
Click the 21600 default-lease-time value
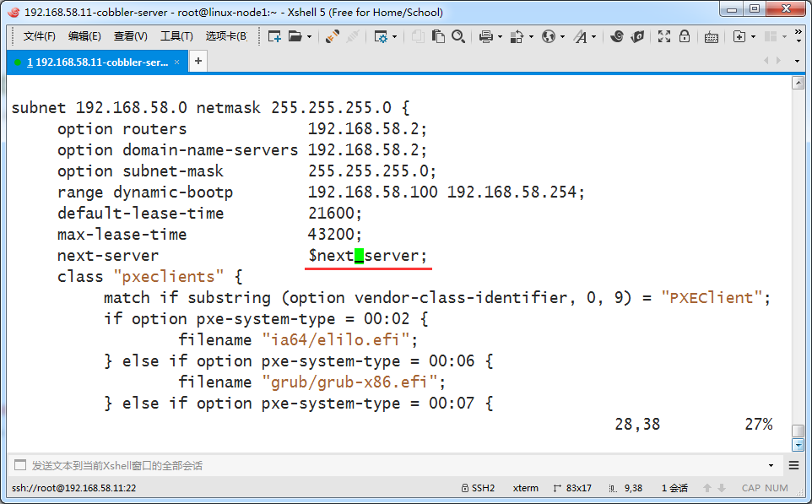click(334, 213)
